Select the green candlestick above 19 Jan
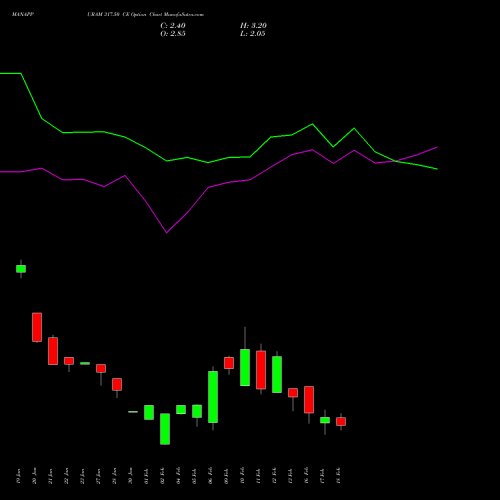 (21, 269)
